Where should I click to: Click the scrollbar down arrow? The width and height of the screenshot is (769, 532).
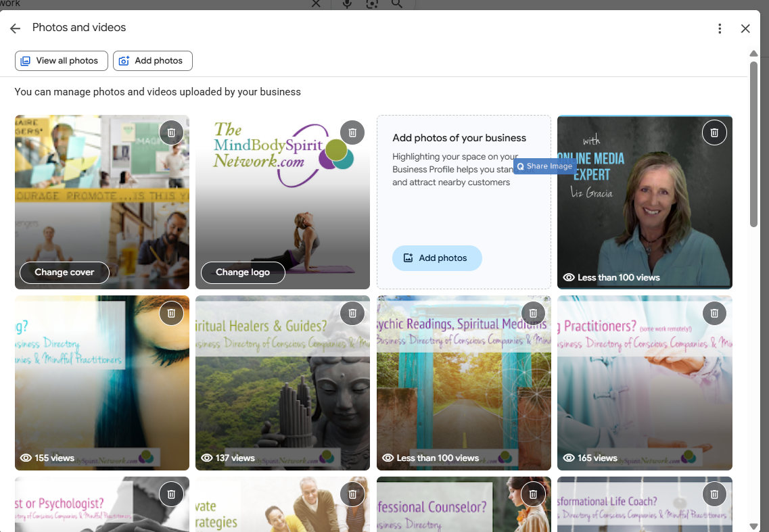[754, 527]
